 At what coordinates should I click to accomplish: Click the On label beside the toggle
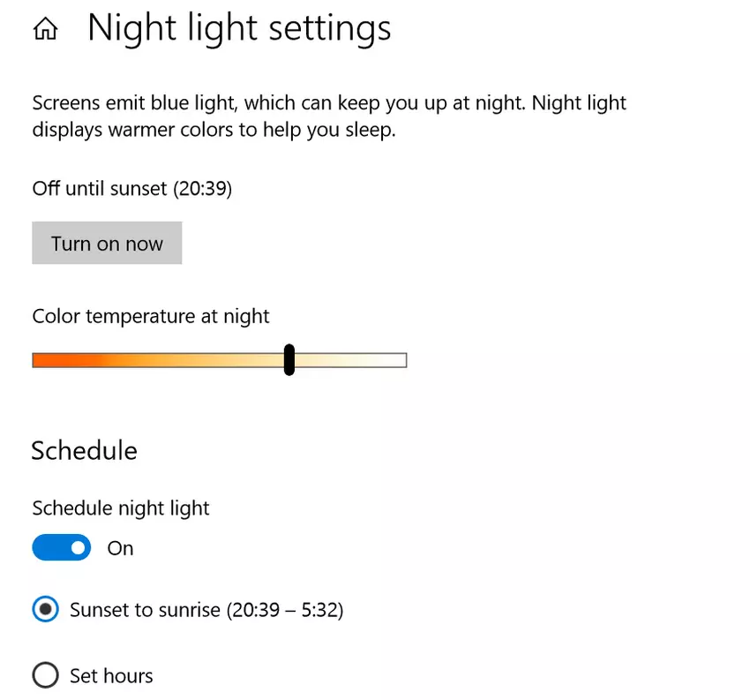[120, 548]
